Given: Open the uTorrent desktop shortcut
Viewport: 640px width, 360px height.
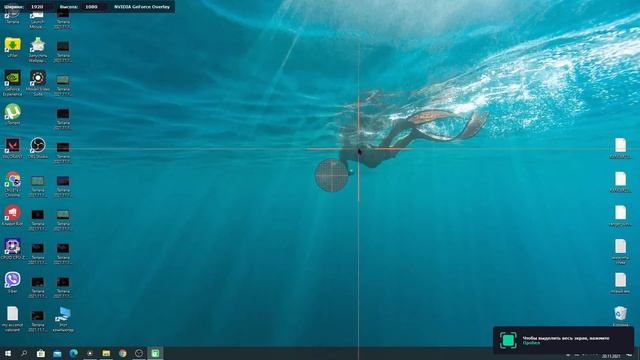Looking at the screenshot, I should point(13,114).
